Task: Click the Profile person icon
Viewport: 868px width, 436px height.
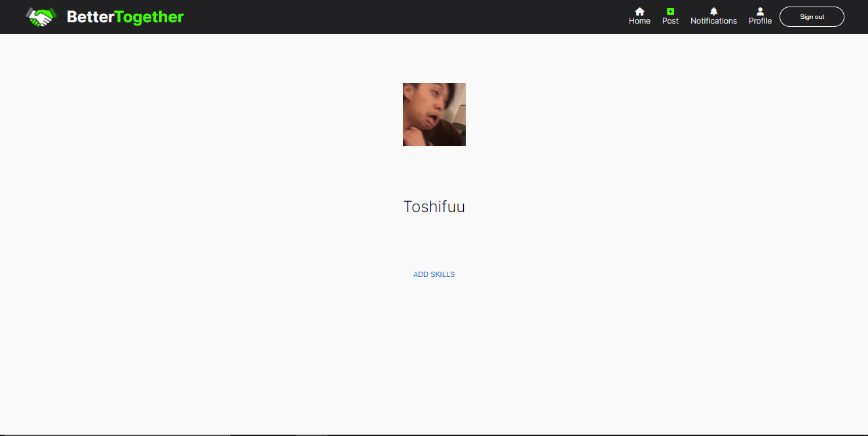Action: (x=760, y=11)
